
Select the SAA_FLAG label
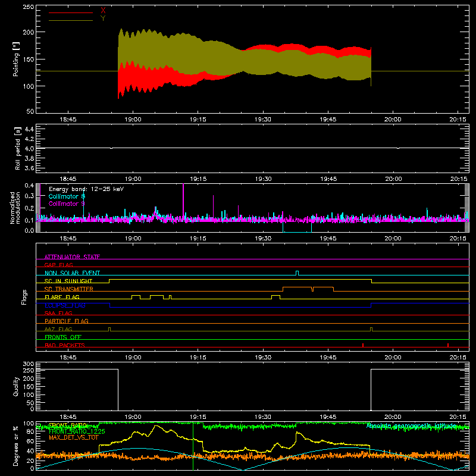pos(58,313)
